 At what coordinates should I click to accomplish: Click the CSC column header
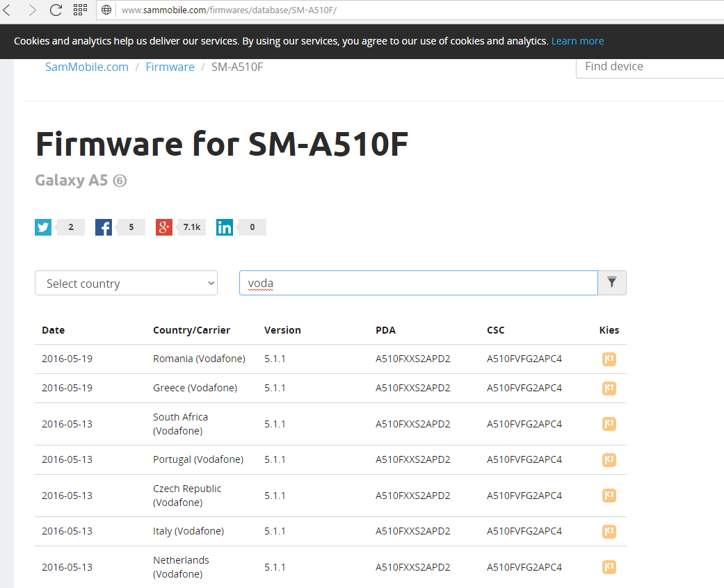pos(495,330)
